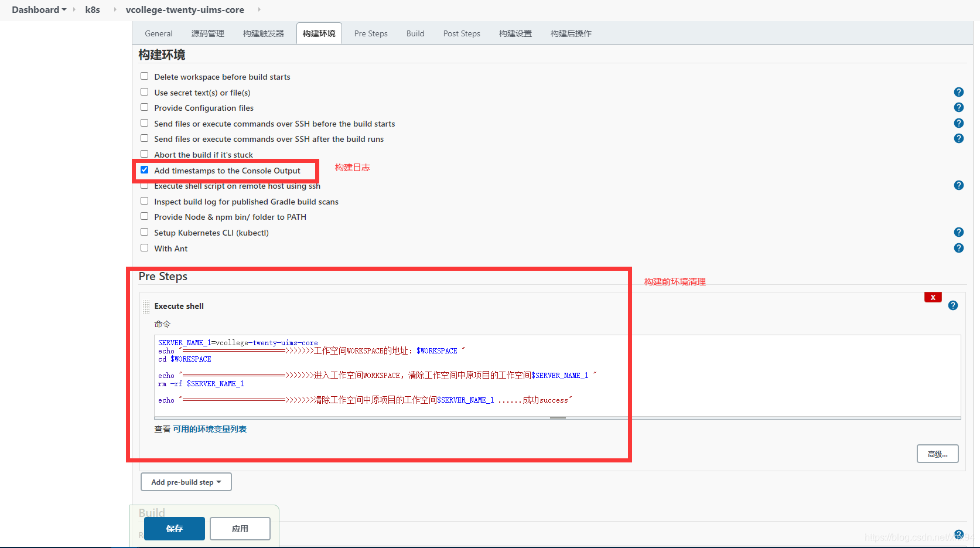980x548 pixels.
Task: Open the Dashboard breadcrumb dropdown
Action: pyautogui.click(x=64, y=9)
